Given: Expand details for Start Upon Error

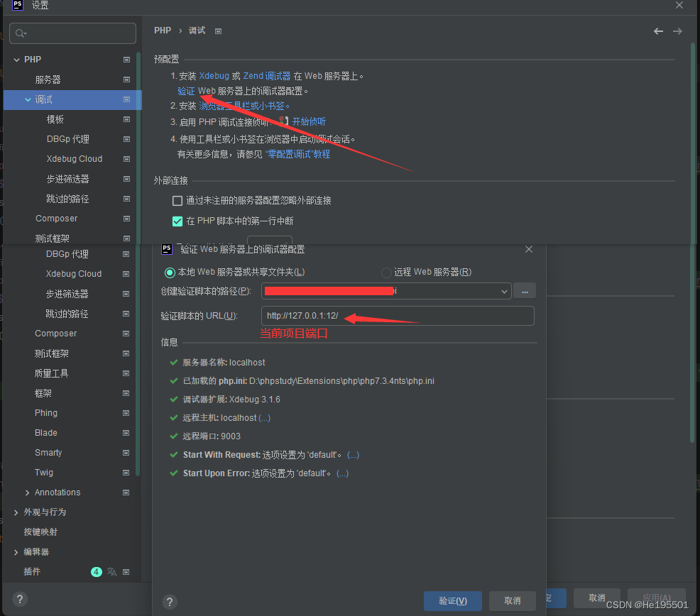Looking at the screenshot, I should (342, 473).
